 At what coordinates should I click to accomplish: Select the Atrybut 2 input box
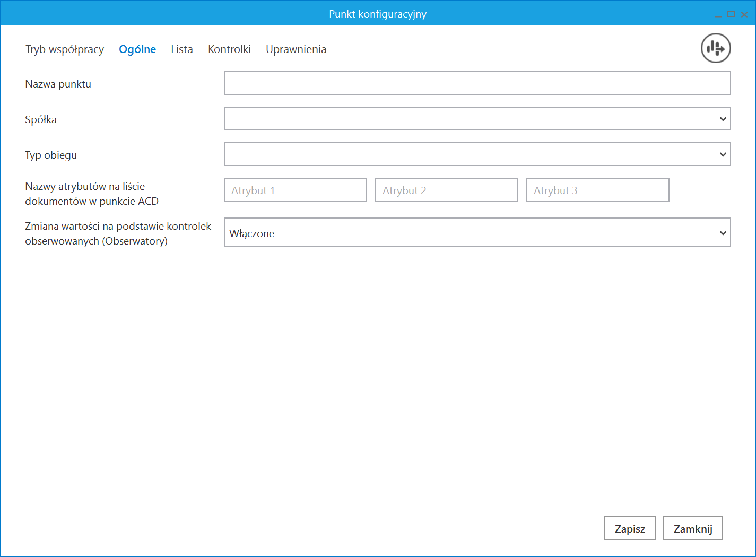(446, 190)
